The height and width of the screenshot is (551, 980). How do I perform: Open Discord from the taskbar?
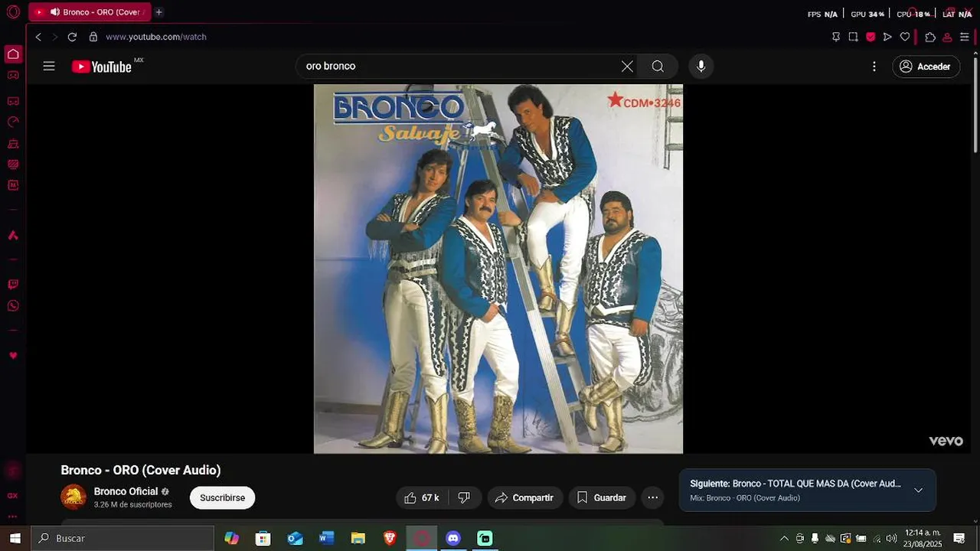pyautogui.click(x=453, y=538)
